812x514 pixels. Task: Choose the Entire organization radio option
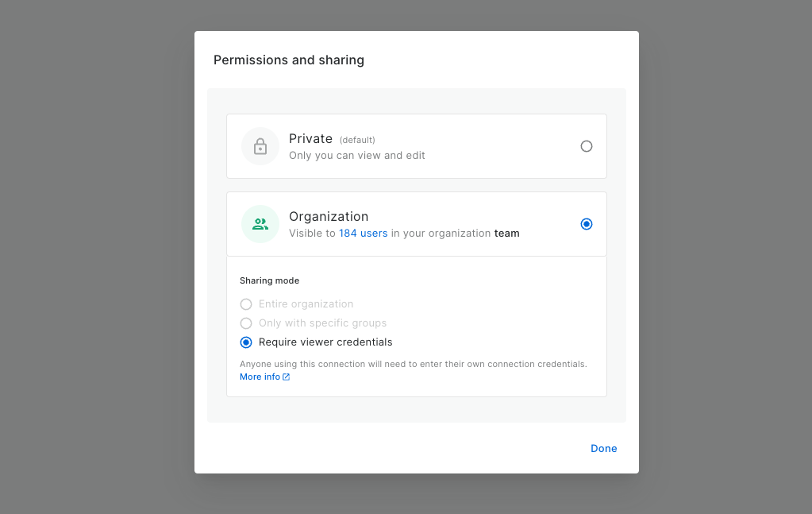click(246, 304)
